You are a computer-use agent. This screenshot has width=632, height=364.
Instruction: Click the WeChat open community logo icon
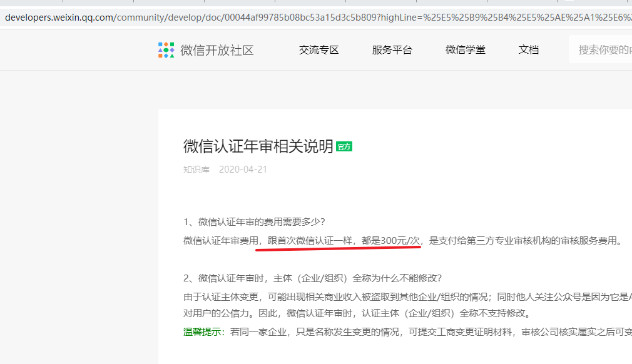pos(166,50)
